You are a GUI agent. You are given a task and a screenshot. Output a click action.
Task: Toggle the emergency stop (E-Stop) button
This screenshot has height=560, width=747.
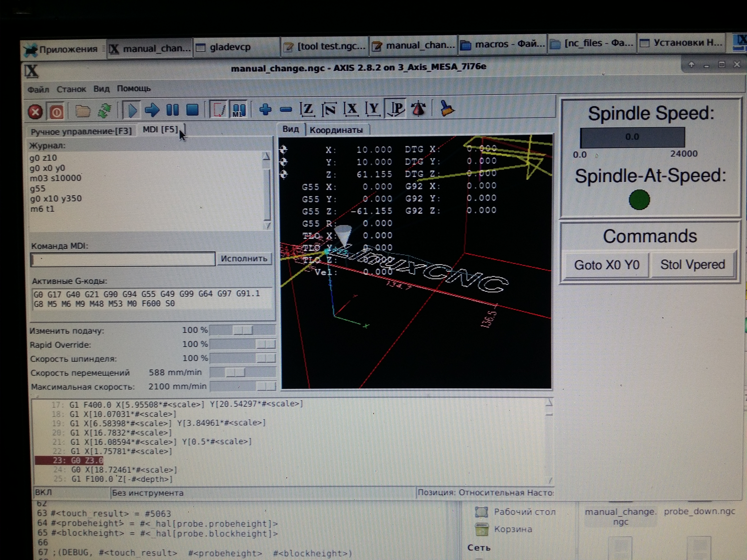click(35, 112)
